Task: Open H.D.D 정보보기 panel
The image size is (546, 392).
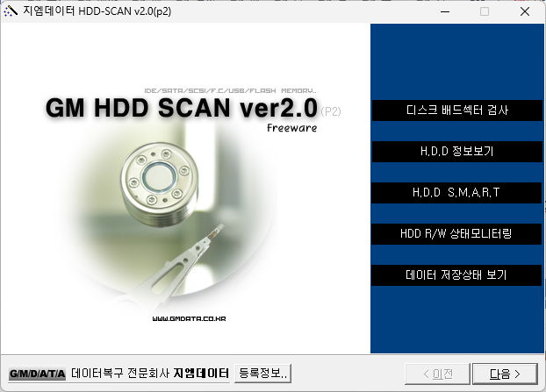Action: [456, 152]
